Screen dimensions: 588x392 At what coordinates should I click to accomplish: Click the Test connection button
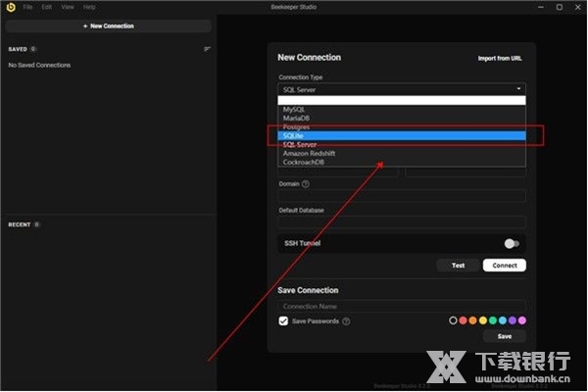click(x=458, y=265)
